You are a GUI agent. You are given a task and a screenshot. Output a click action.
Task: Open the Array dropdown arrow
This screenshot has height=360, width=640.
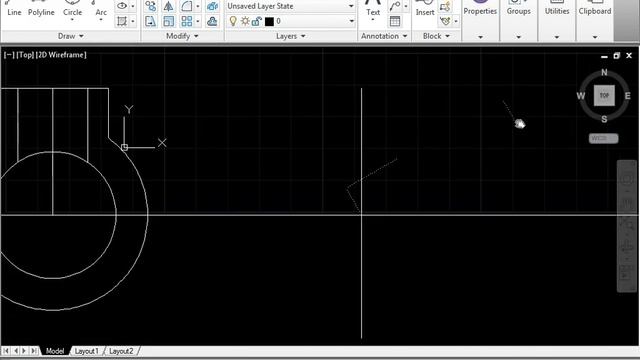[198, 21]
